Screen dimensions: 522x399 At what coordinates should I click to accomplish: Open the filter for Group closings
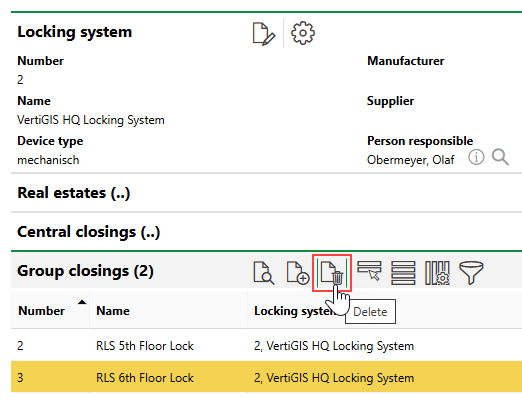coord(471,273)
